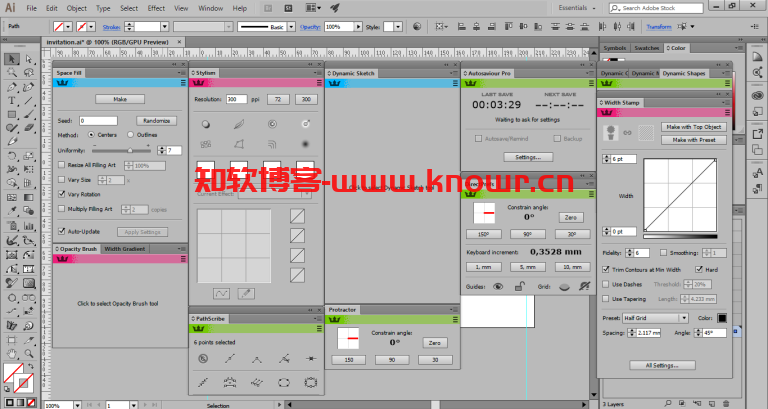The width and height of the screenshot is (768, 409).
Task: Switch to the Symbols tab
Action: point(615,48)
